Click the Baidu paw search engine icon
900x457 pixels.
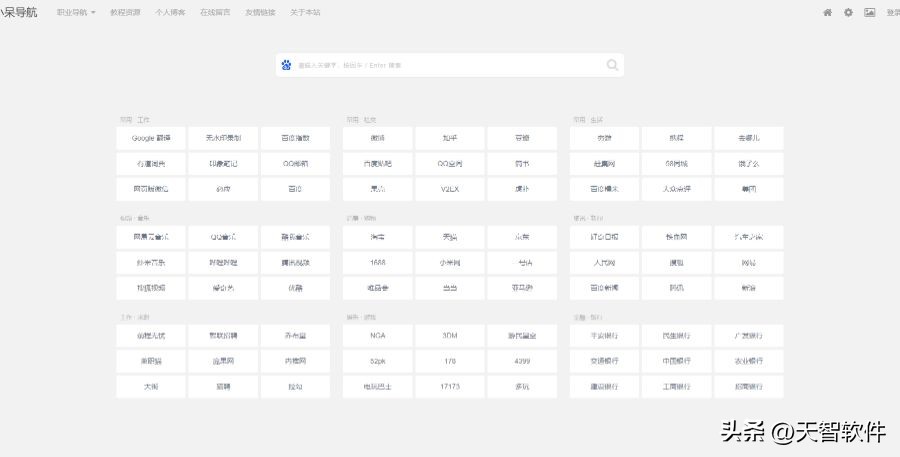tap(287, 65)
